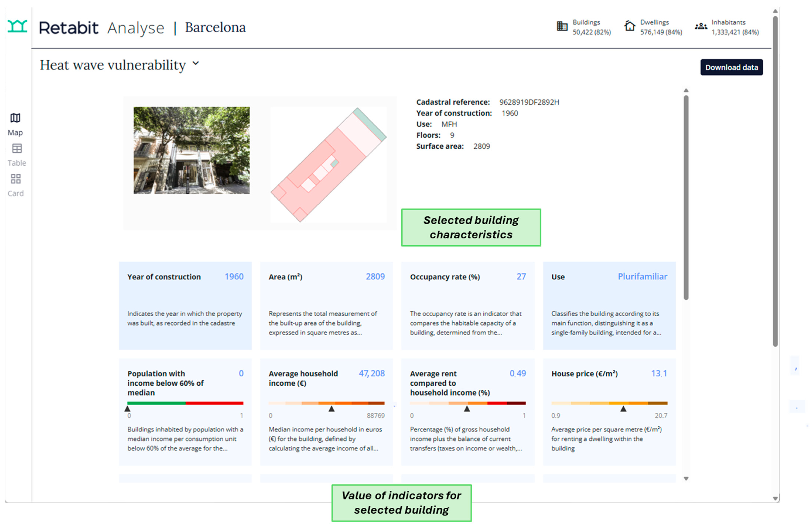
Task: Click the 20.7 maximum house price label
Action: pos(661,416)
